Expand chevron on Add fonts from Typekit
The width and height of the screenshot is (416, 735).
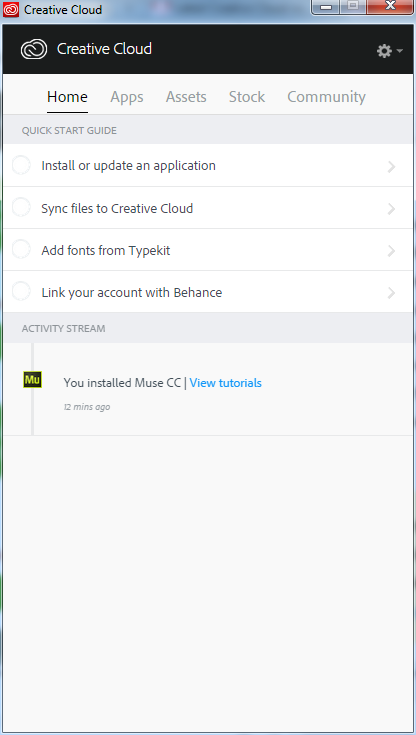point(391,251)
